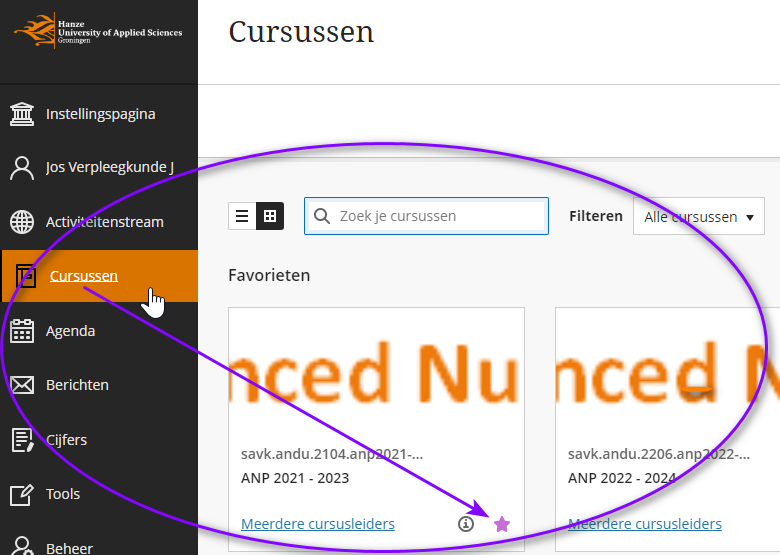Image resolution: width=780 pixels, height=555 pixels.
Task: Open the Beheer admin user icon
Action: tap(22, 546)
